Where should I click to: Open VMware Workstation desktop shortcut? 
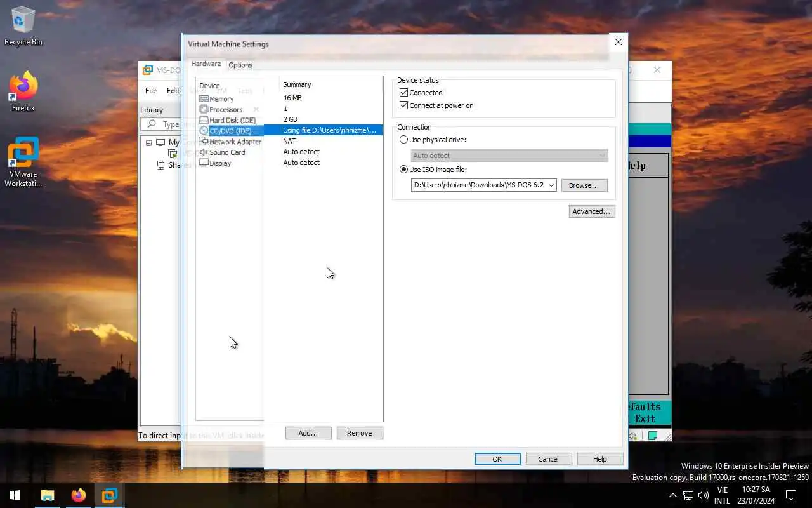pyautogui.click(x=23, y=163)
